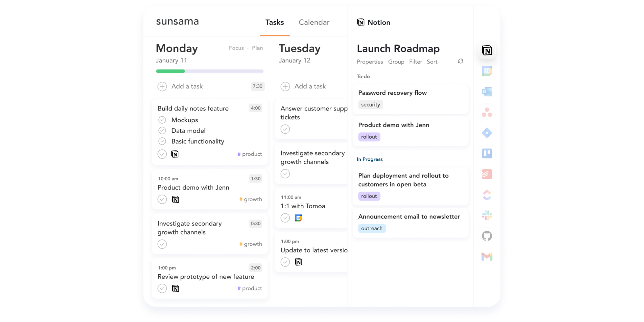Open the Jira integration in the sidebar
The image size is (644, 322).
(487, 133)
